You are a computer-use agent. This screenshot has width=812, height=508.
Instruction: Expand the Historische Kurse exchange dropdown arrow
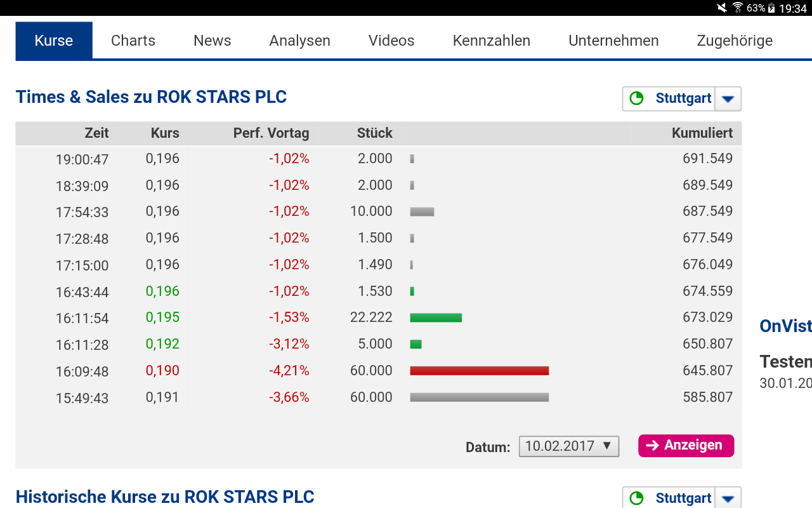pyautogui.click(x=728, y=498)
